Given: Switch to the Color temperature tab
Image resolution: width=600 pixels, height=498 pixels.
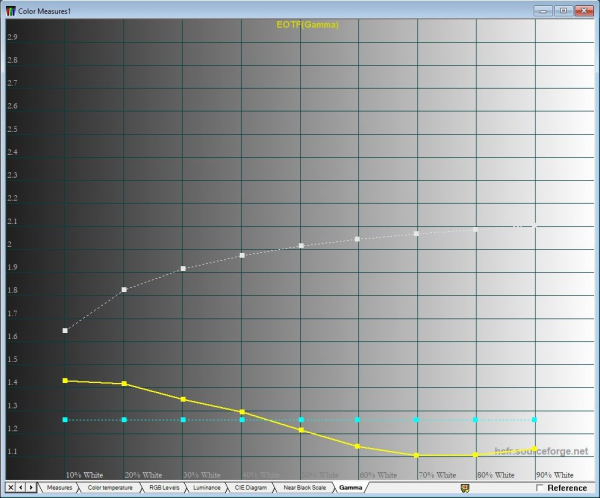Looking at the screenshot, I should point(110,488).
